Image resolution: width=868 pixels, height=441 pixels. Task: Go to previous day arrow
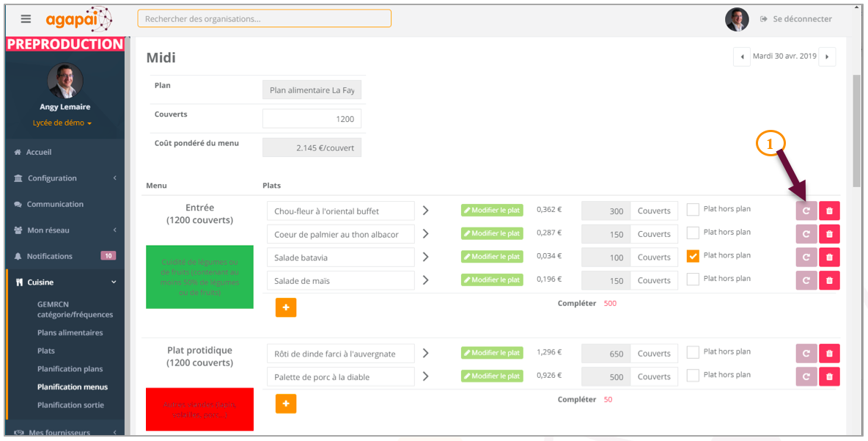pos(742,57)
